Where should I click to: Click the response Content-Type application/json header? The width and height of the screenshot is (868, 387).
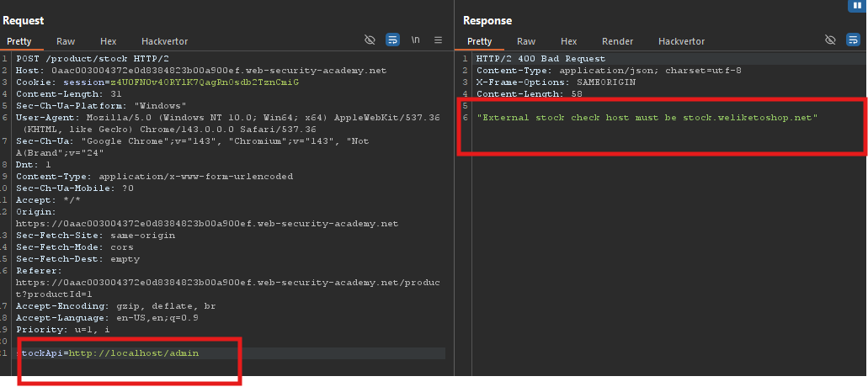609,71
